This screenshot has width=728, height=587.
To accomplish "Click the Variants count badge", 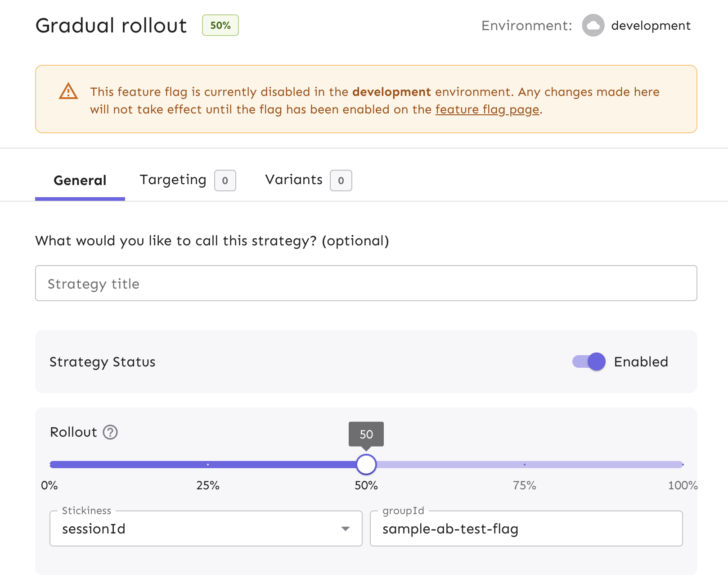I will (341, 181).
